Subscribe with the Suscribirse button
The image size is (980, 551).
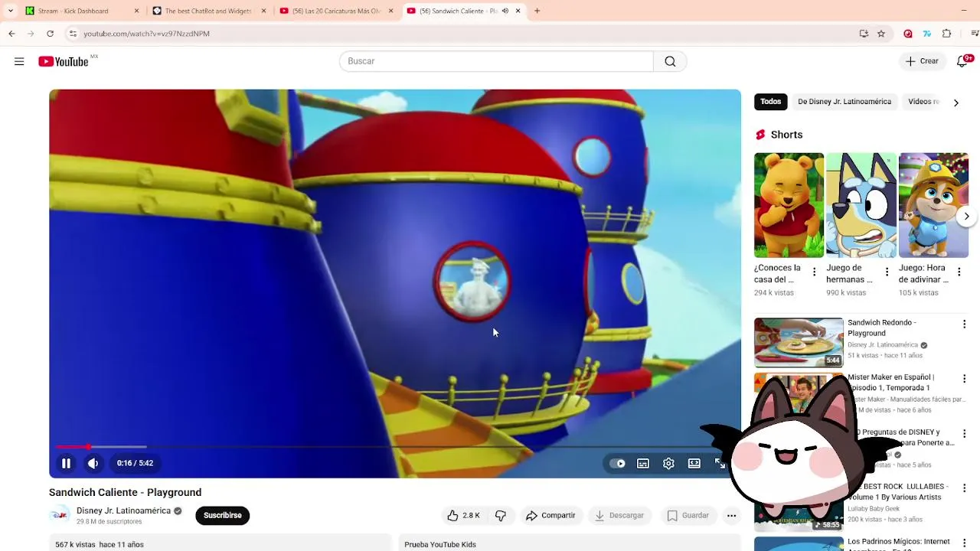pyautogui.click(x=223, y=516)
